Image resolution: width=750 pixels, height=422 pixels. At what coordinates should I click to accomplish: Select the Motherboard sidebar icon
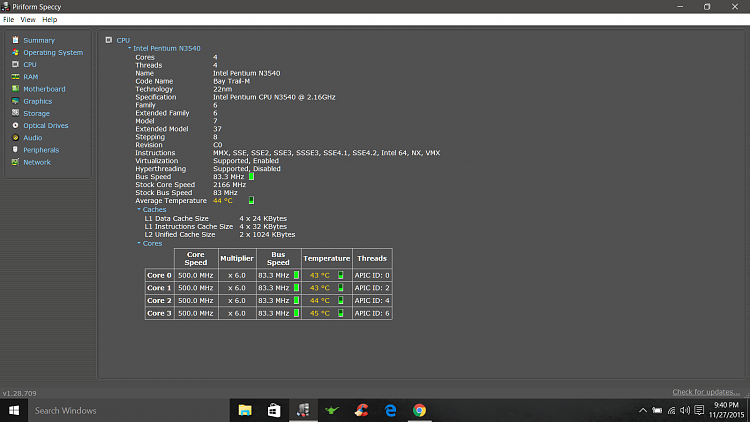pos(15,89)
